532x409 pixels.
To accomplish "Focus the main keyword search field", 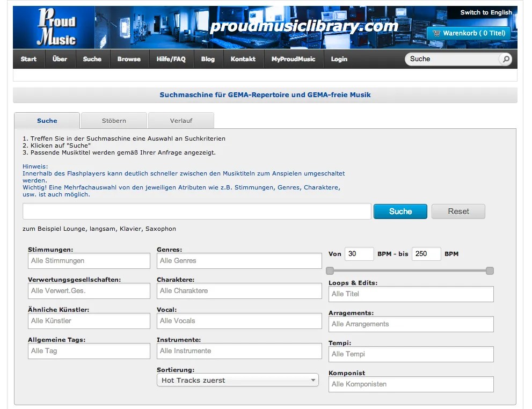I will point(196,211).
